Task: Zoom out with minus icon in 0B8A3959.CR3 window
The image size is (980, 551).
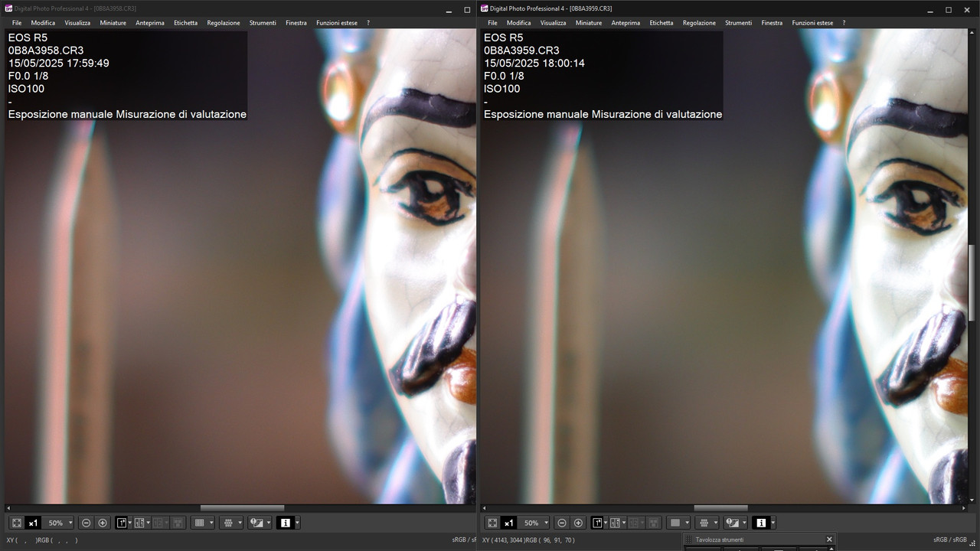Action: point(562,523)
